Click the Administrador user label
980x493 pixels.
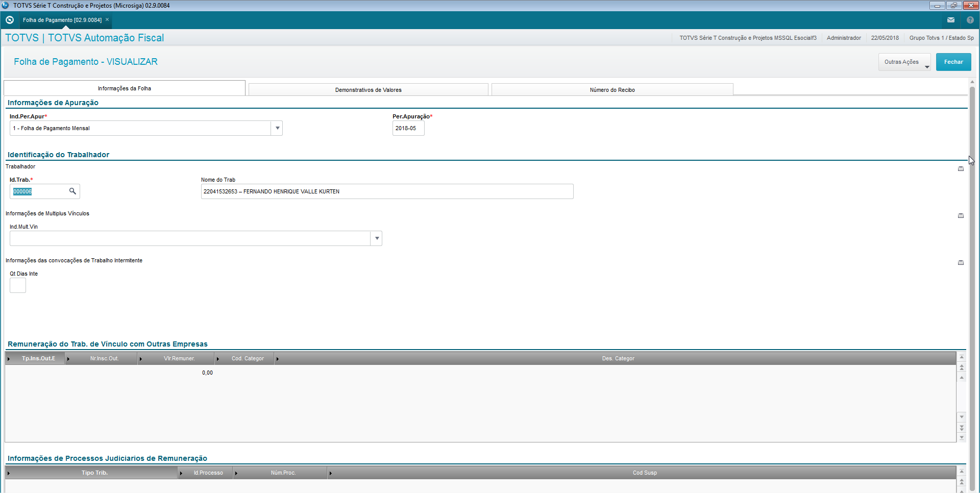(844, 38)
